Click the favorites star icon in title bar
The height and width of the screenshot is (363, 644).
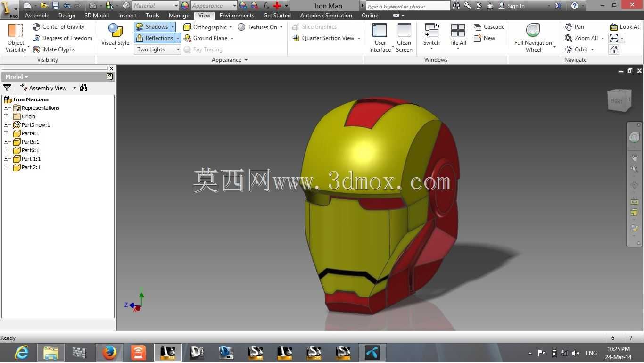(490, 6)
